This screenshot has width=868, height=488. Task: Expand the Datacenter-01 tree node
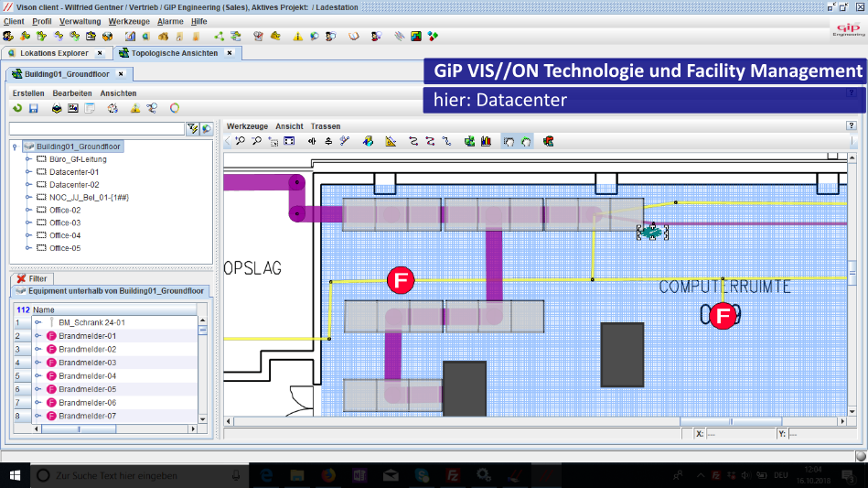click(x=28, y=172)
